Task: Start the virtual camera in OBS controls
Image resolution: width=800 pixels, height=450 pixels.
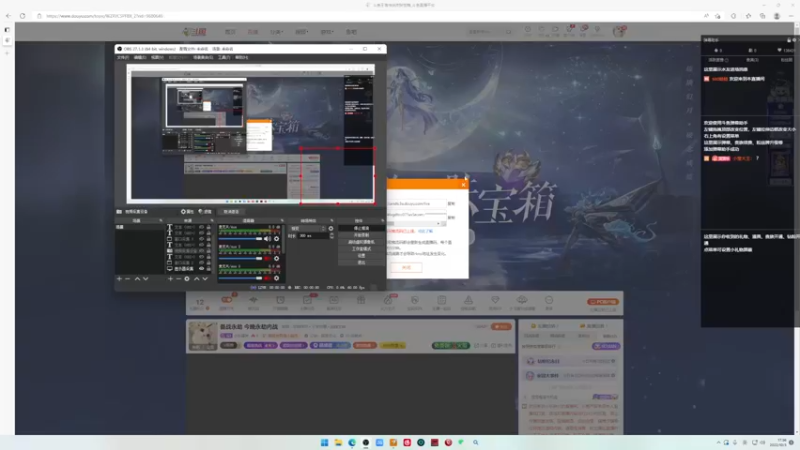Action: coord(361,242)
